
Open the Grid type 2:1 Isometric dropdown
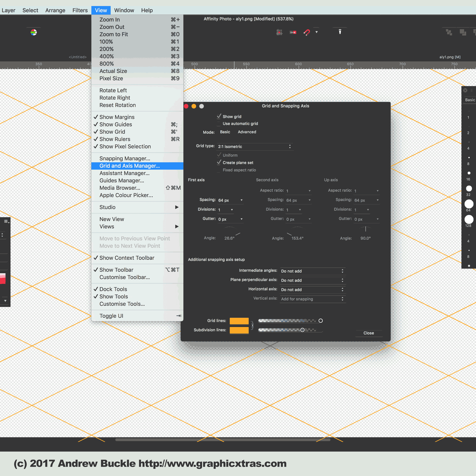click(255, 147)
